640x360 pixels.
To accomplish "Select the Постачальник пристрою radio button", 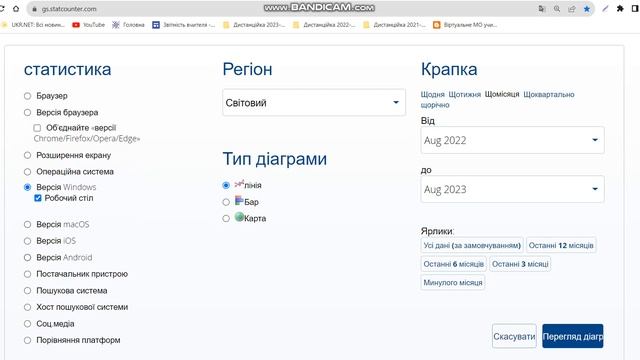I will [27, 274].
